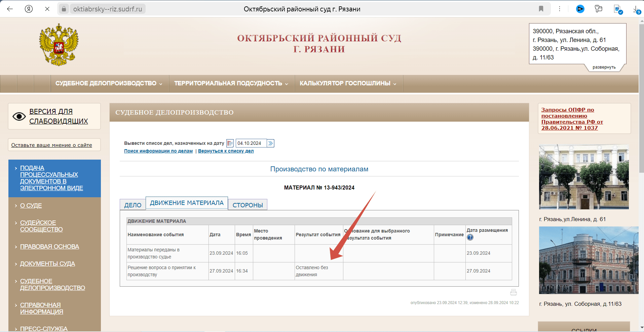Screen dimensions: 644x332
Task: Click the print icon below the case table
Action: [513, 292]
